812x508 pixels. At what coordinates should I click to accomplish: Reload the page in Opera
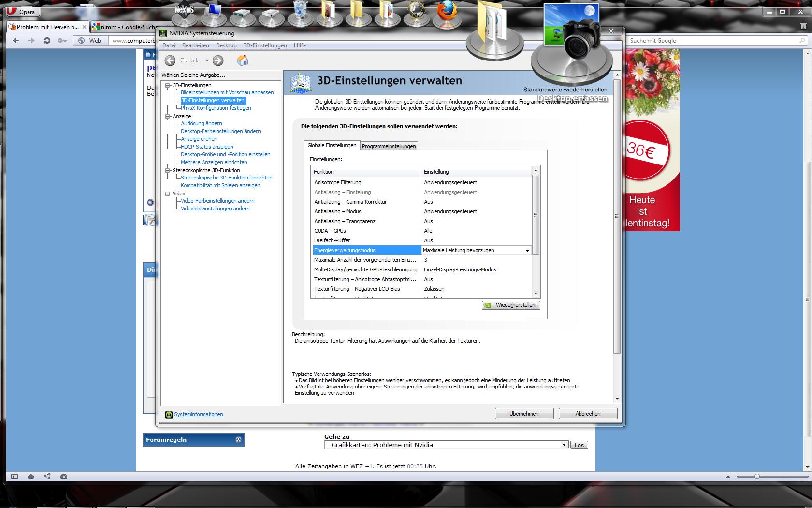coord(47,41)
